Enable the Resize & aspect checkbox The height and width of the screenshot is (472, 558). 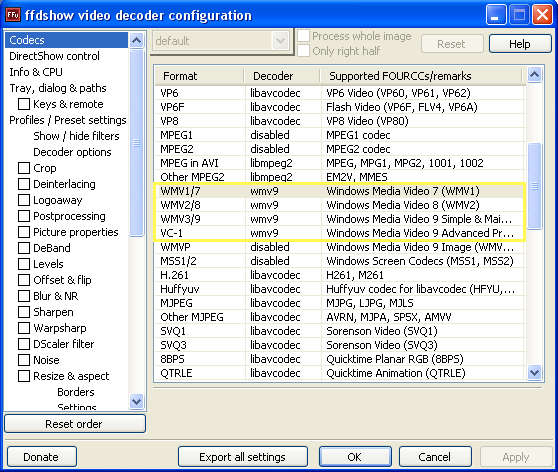pyautogui.click(x=24, y=376)
